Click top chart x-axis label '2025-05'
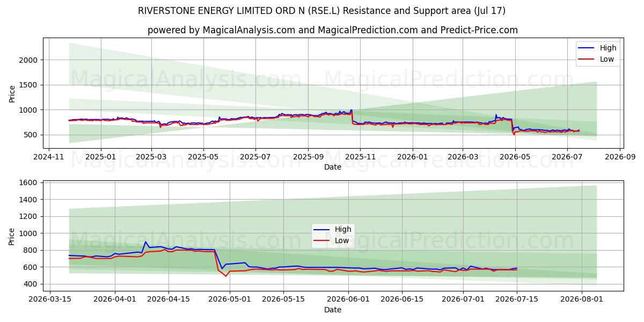This screenshot has height=322, width=644. point(203,157)
